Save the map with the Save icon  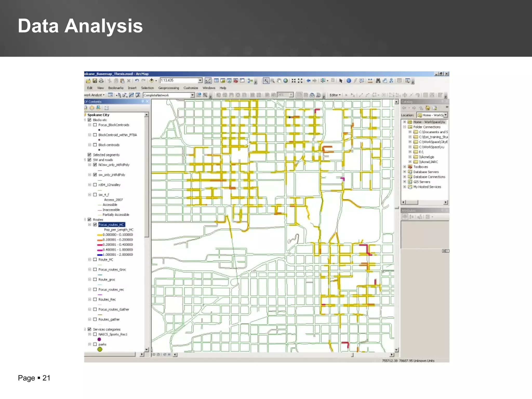95,81
